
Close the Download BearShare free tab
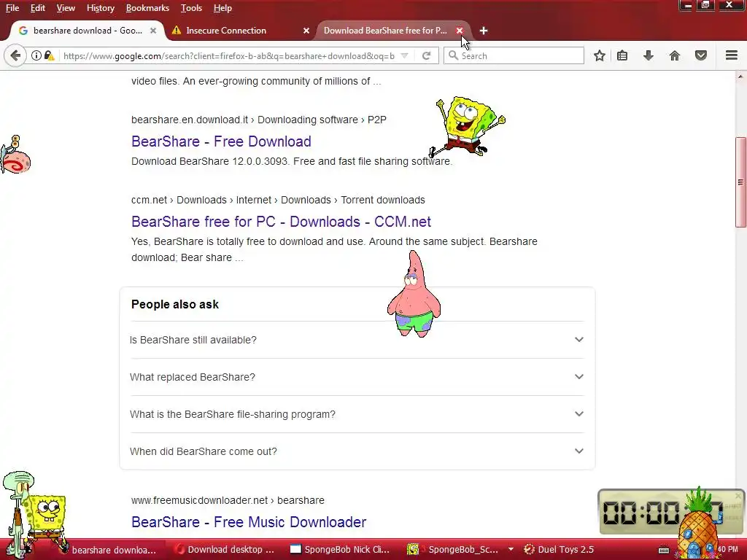point(460,31)
